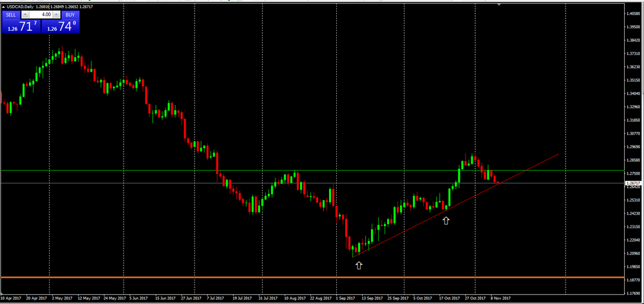Click the 1.40580 price scale label

634,14
